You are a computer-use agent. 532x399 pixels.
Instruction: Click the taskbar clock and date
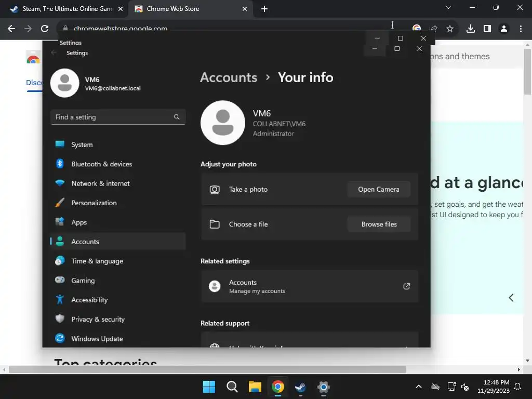tap(494, 387)
